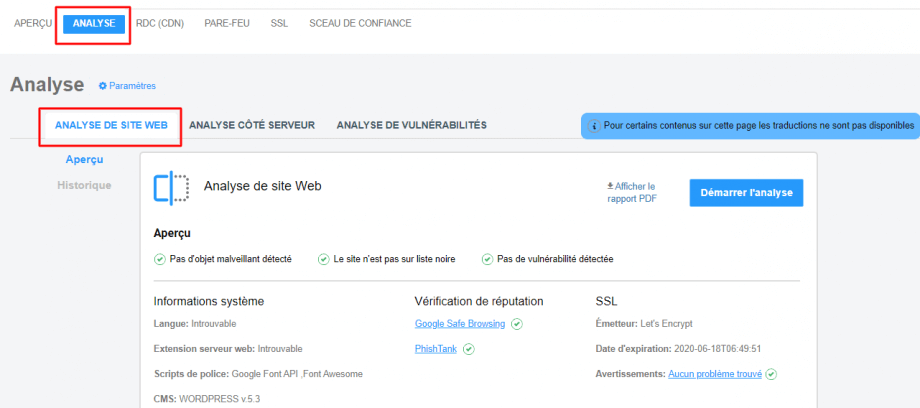This screenshot has width=920, height=408.
Task: Click the info icon in the translation notice
Action: pos(594,126)
